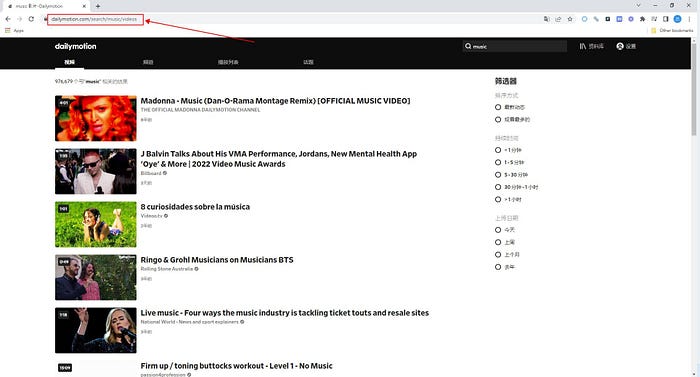Click the black square extension icon
This screenshot has height=377, width=700.
[608, 19]
